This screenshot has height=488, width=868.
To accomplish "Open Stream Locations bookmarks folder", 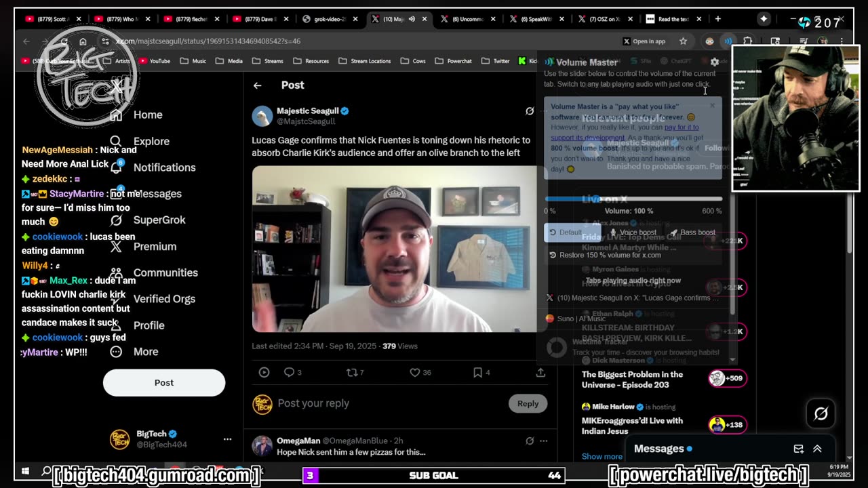I will point(364,61).
